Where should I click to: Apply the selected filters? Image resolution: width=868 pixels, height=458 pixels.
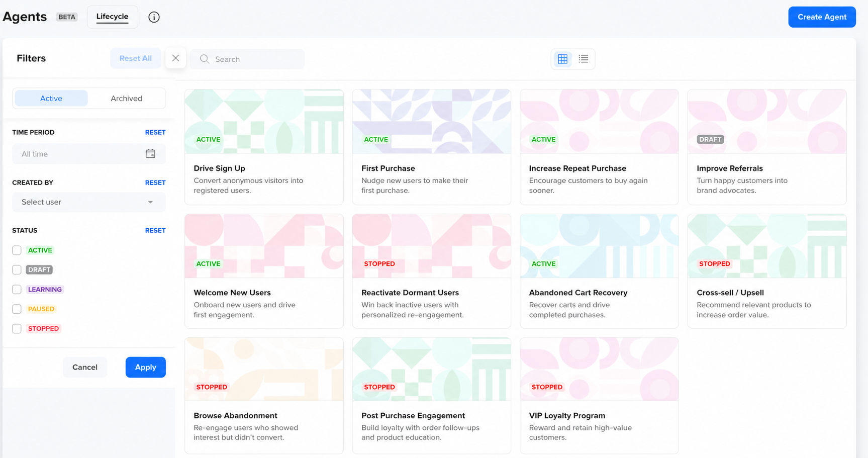(x=146, y=367)
